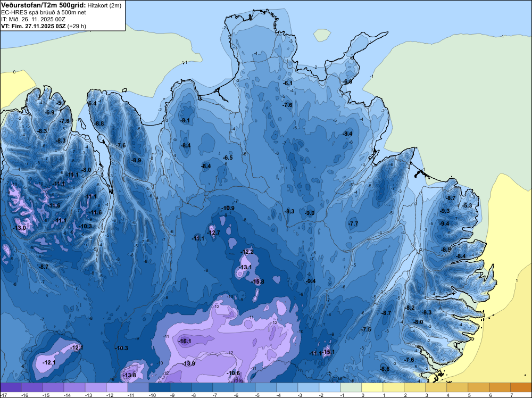Click the legend swatch between 6 and 7
This screenshot has height=398, width=532.
coord(500,387)
